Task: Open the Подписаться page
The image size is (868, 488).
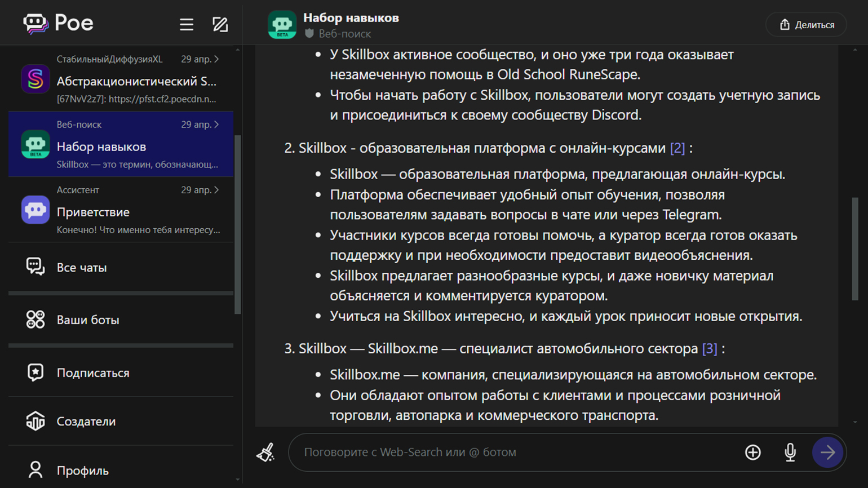Action: [121, 372]
